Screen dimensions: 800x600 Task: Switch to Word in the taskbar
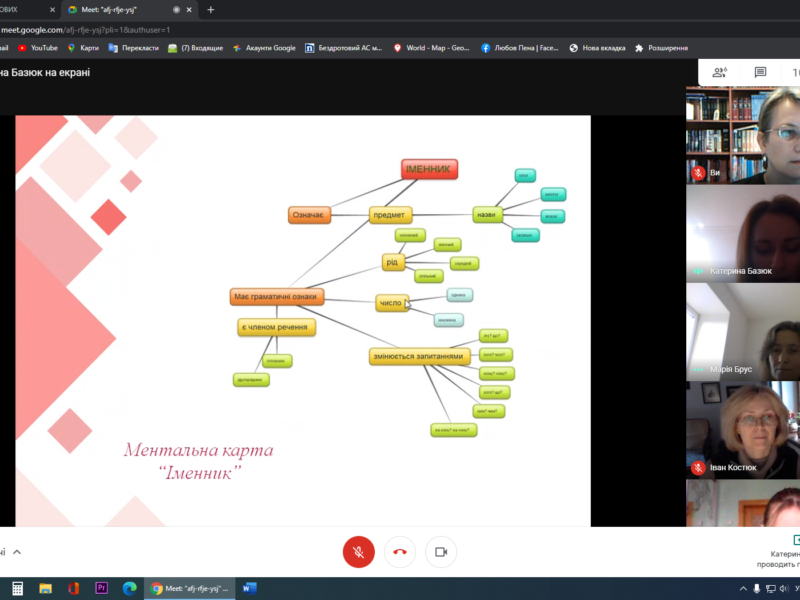(249, 588)
